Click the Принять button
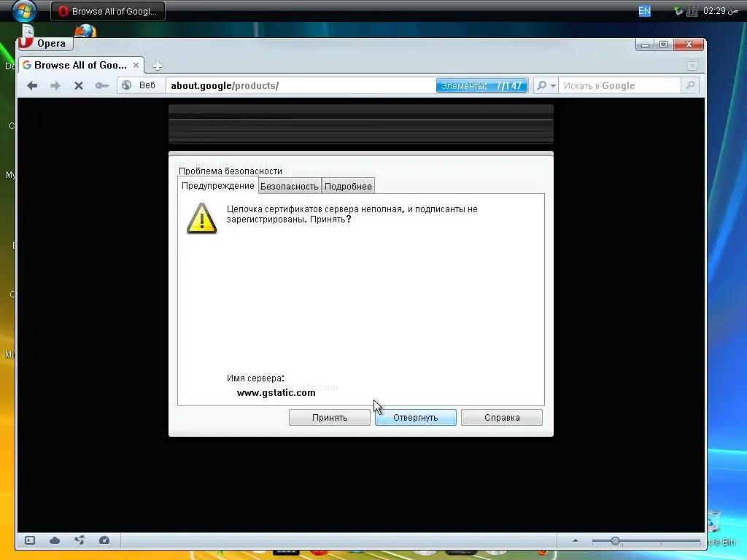This screenshot has height=560, width=747. [330, 418]
